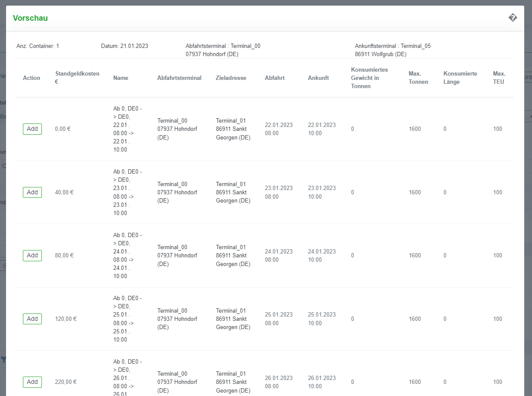This screenshot has width=532, height=396.
Task: Click the Datum 21.01.2023 summary text
Action: click(124, 46)
